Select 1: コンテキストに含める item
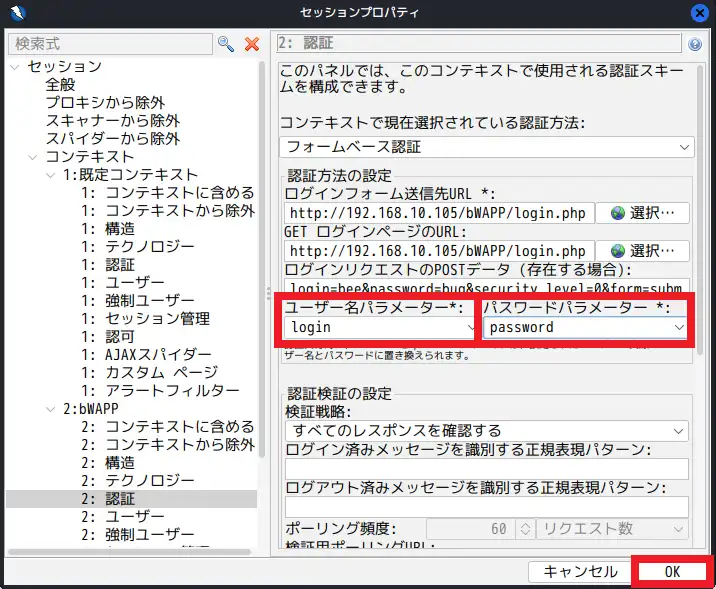 tap(168, 193)
